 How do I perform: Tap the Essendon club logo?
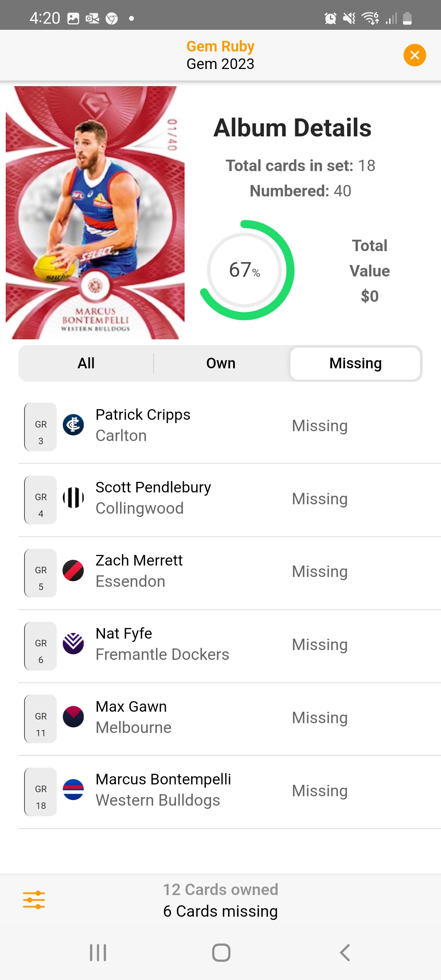tap(73, 571)
